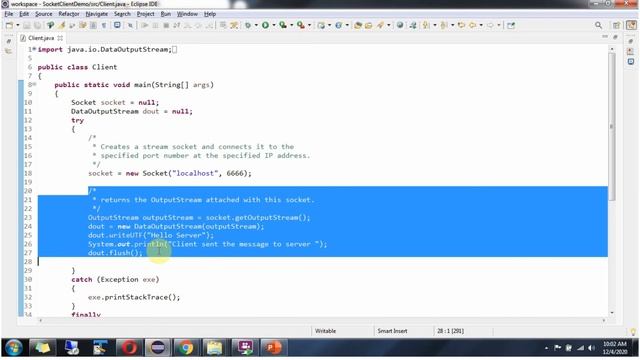Screen dimensions: 640x360
Task: Open the Back history dropdown arrow
Action: (x=481, y=25)
